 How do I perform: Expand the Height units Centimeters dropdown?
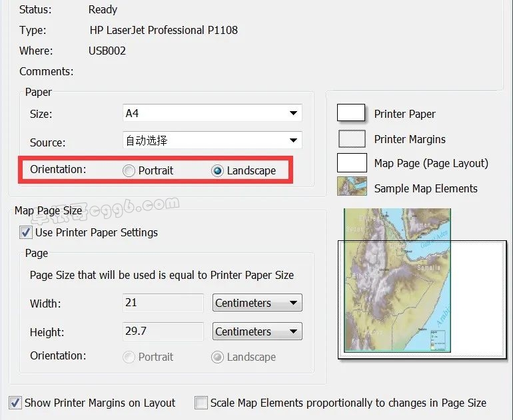point(257,331)
